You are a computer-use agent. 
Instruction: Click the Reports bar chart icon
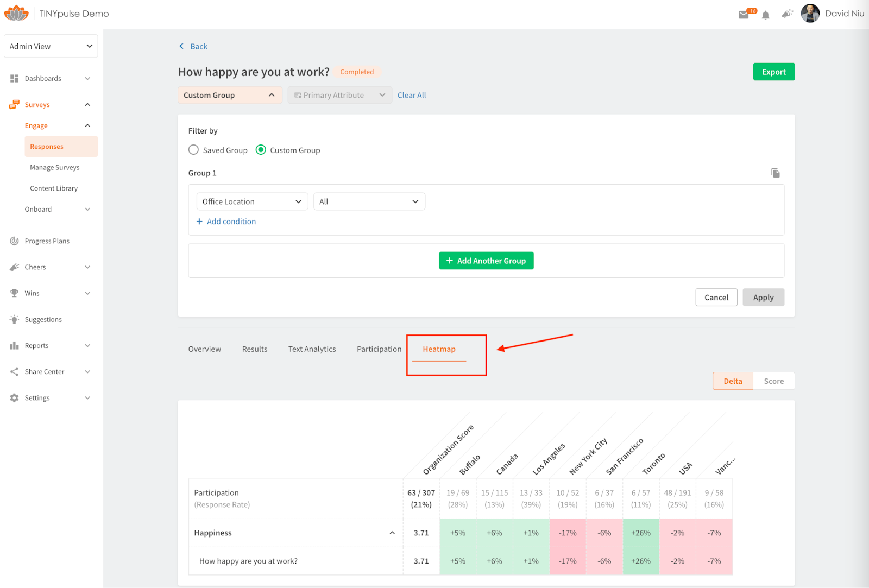(x=15, y=345)
